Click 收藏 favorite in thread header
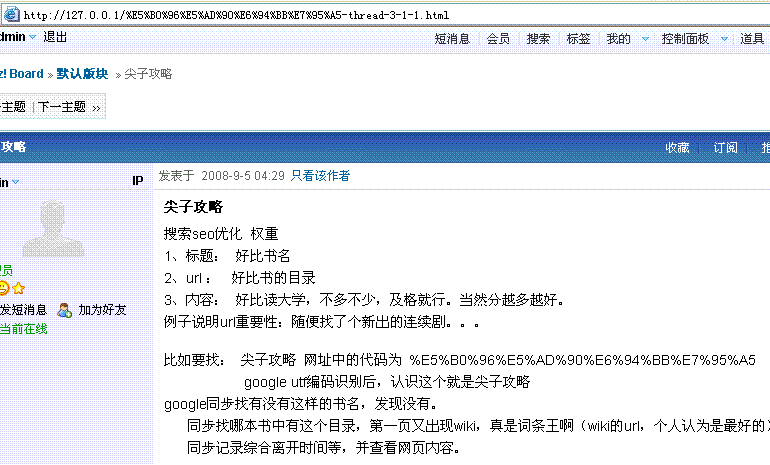This screenshot has height=465, width=770. pyautogui.click(x=677, y=147)
